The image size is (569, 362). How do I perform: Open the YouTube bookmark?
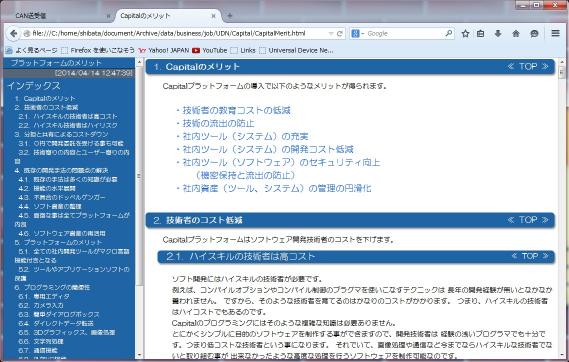(210, 50)
